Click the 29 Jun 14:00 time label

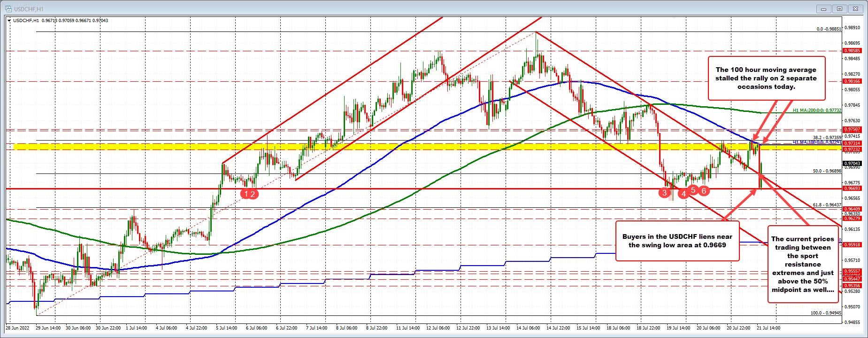click(x=49, y=328)
